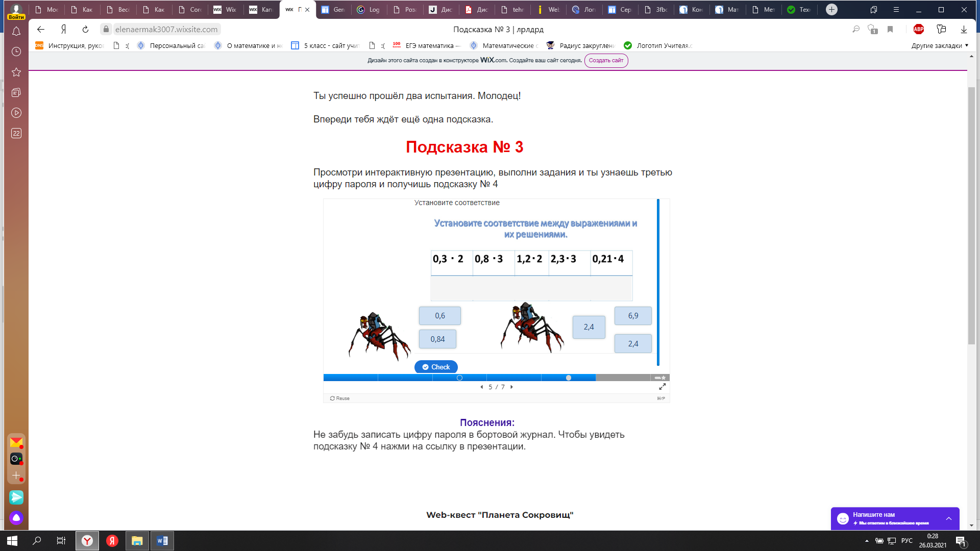Show hidden system tray icons
Image resolution: width=980 pixels, height=551 pixels.
tap(867, 541)
